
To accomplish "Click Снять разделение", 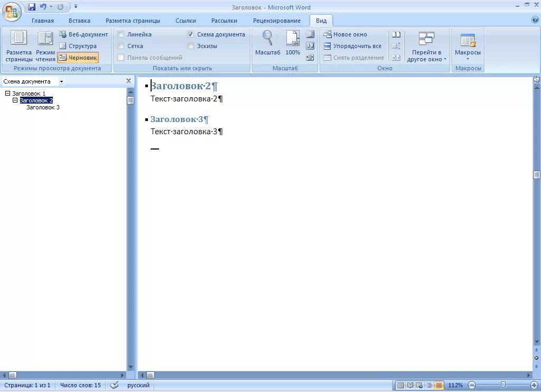I will (x=353, y=58).
